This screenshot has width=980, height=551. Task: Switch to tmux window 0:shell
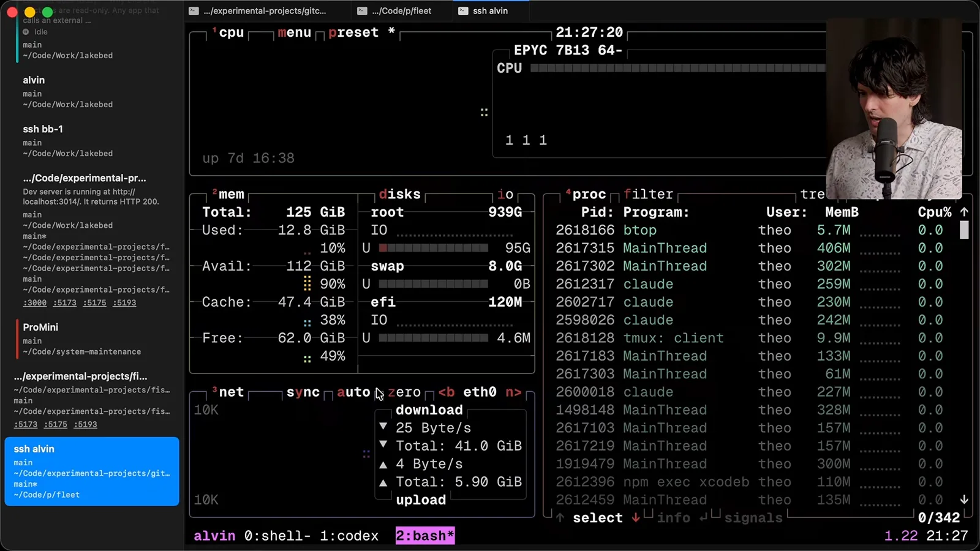277,536
